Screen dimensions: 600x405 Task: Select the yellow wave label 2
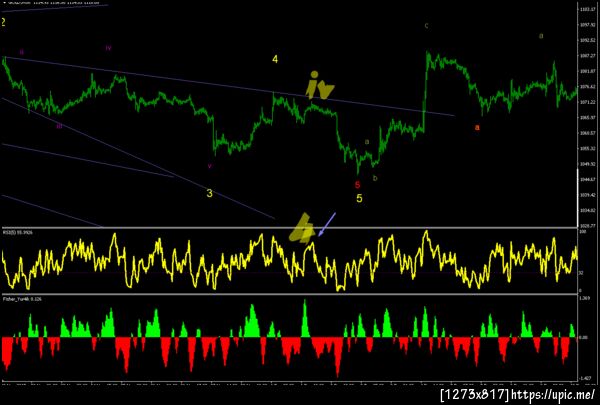click(3, 22)
